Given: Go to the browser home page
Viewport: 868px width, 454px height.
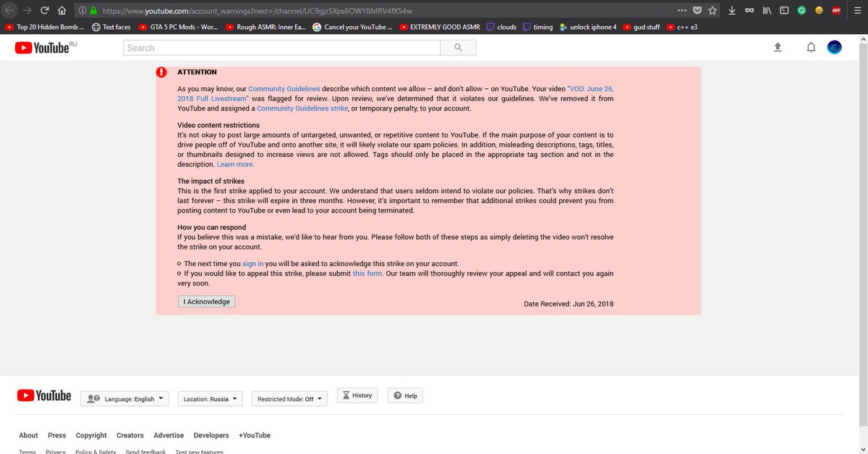Looking at the screenshot, I should [61, 11].
